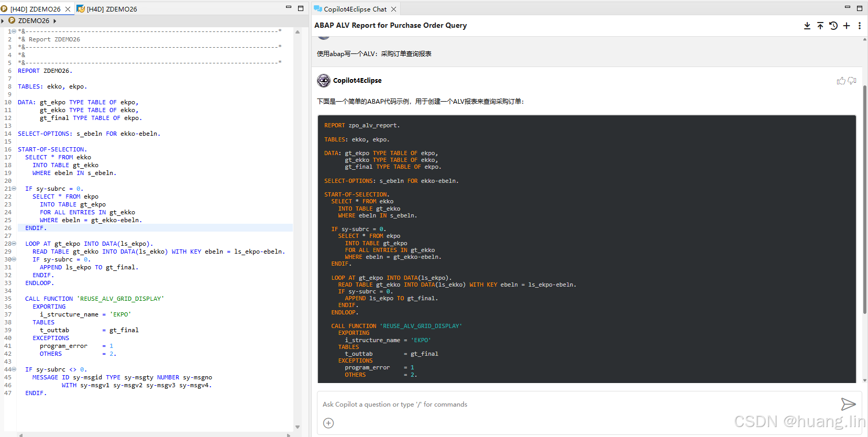Viewport: 868px width, 437px height.
Task: Click 'START-OF-SELECTION.' in chat code block
Action: [x=357, y=195]
